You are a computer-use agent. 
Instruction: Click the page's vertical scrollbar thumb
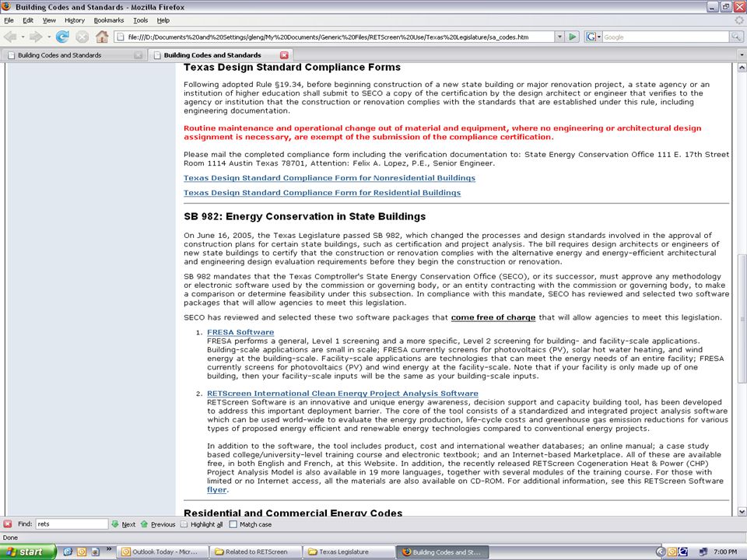[x=742, y=319]
